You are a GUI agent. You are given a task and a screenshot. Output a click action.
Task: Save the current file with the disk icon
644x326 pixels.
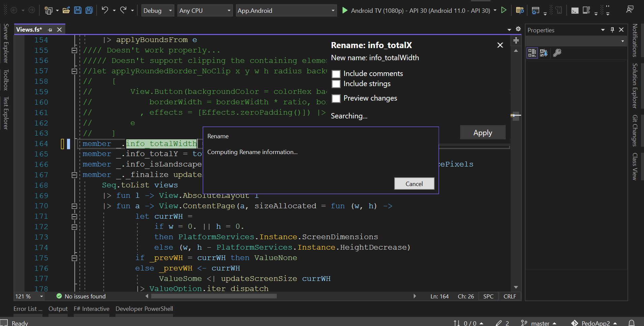click(x=78, y=10)
